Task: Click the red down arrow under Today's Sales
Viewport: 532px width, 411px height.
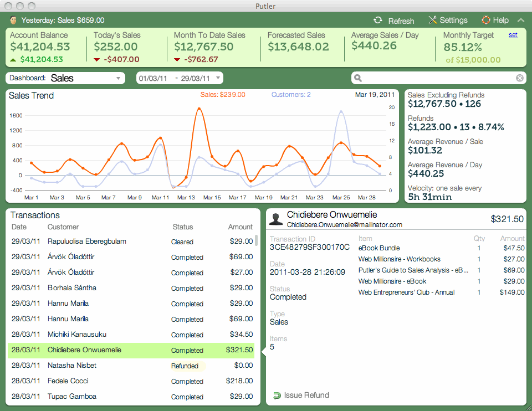Action: coord(96,60)
